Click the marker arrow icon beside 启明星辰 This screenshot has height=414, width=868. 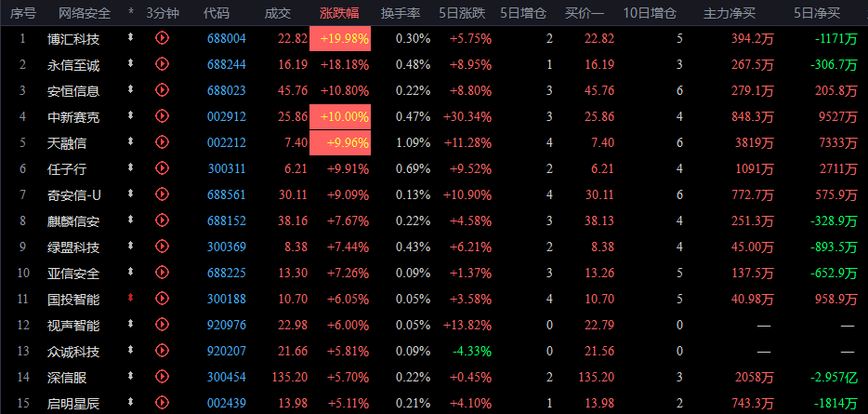pos(131,402)
